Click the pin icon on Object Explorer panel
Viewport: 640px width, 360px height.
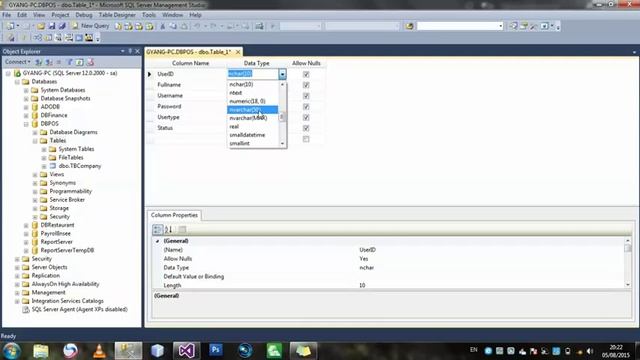130,51
